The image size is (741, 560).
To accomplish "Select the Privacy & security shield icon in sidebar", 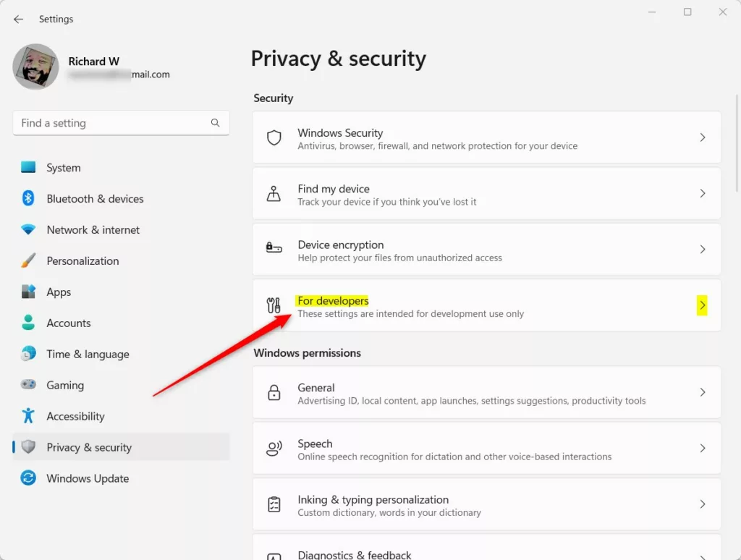I will click(x=28, y=447).
